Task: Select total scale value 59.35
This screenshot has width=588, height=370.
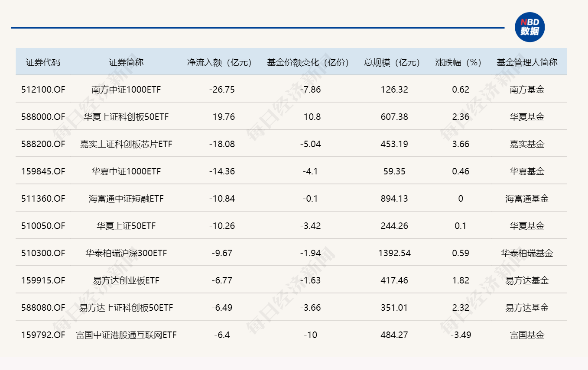Action: [394, 171]
